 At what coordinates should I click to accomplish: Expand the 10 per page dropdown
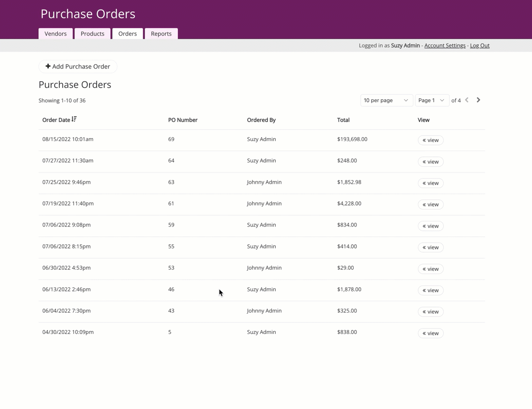pos(386,100)
